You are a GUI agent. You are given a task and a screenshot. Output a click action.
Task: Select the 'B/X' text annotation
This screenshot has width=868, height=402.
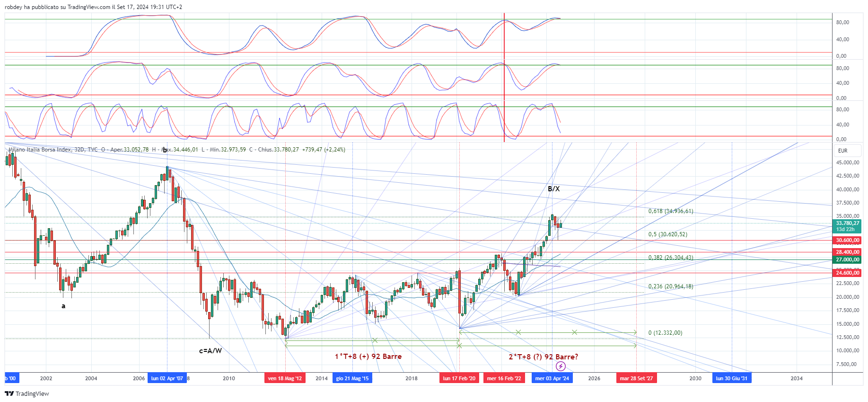click(x=553, y=188)
